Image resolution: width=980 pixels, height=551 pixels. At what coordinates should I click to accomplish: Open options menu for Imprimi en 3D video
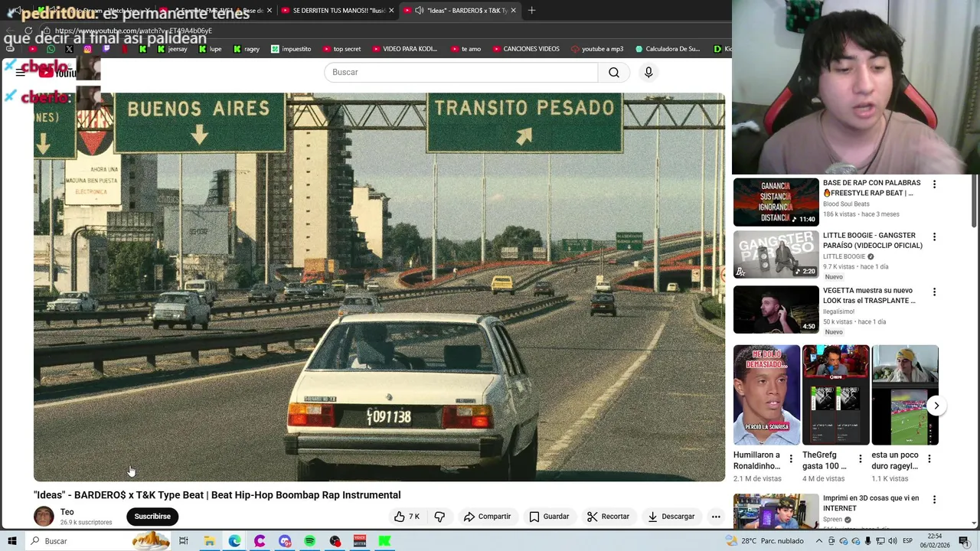pyautogui.click(x=934, y=500)
